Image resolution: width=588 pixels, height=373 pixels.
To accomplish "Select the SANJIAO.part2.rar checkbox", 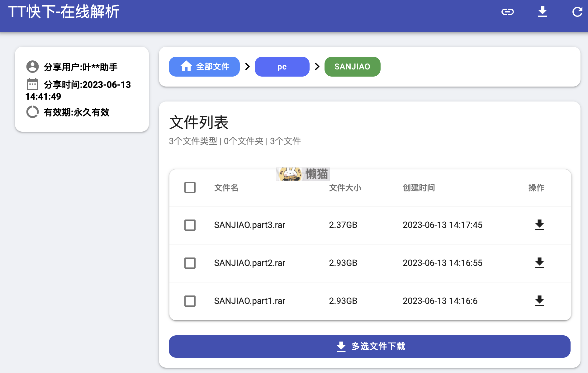I will (x=190, y=263).
